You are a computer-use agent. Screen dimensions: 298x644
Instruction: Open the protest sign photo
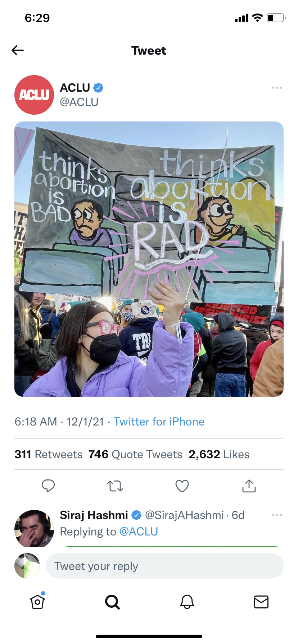pyautogui.click(x=149, y=259)
